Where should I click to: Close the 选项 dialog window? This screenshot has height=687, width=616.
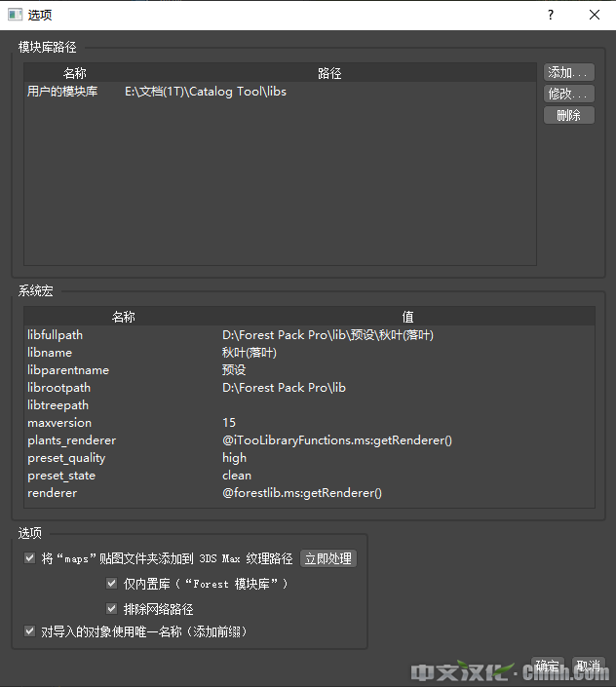pos(595,15)
